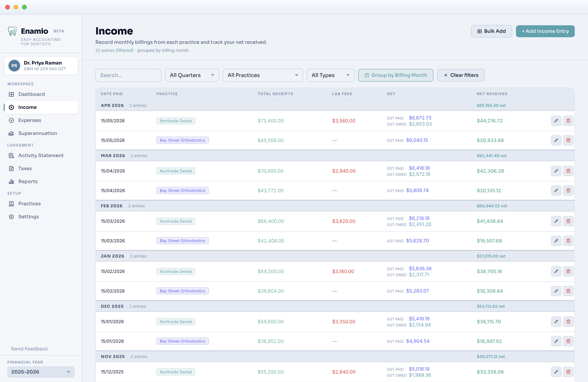The image size is (588, 382).
Task: Open the All Practices dropdown
Action: (x=263, y=75)
